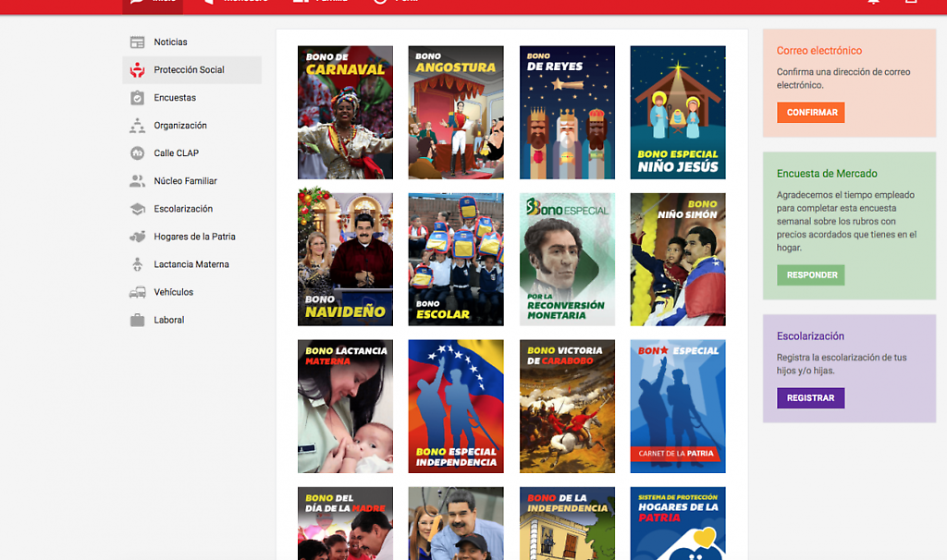Open the Bono de Carnaval card
The height and width of the screenshot is (560, 947).
345,113
